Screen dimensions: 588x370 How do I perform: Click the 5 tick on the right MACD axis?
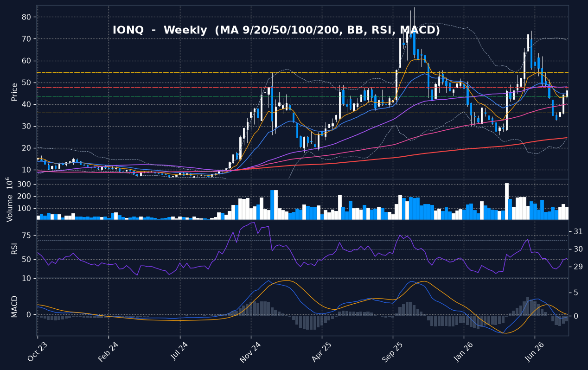tap(576, 293)
